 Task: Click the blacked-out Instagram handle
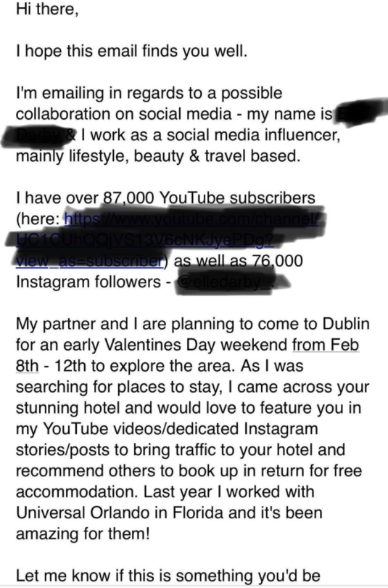[231, 283]
